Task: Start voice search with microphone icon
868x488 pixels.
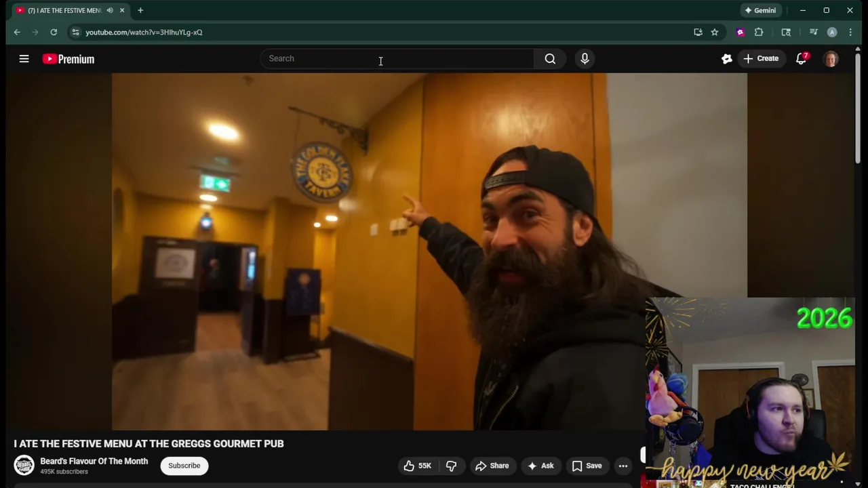Action: point(585,59)
